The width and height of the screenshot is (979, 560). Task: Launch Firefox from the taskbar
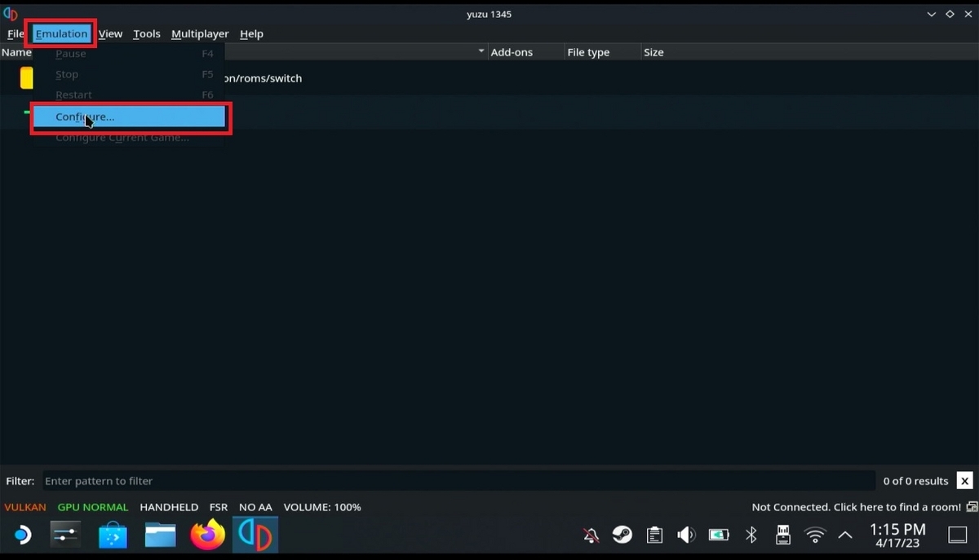[x=207, y=535]
